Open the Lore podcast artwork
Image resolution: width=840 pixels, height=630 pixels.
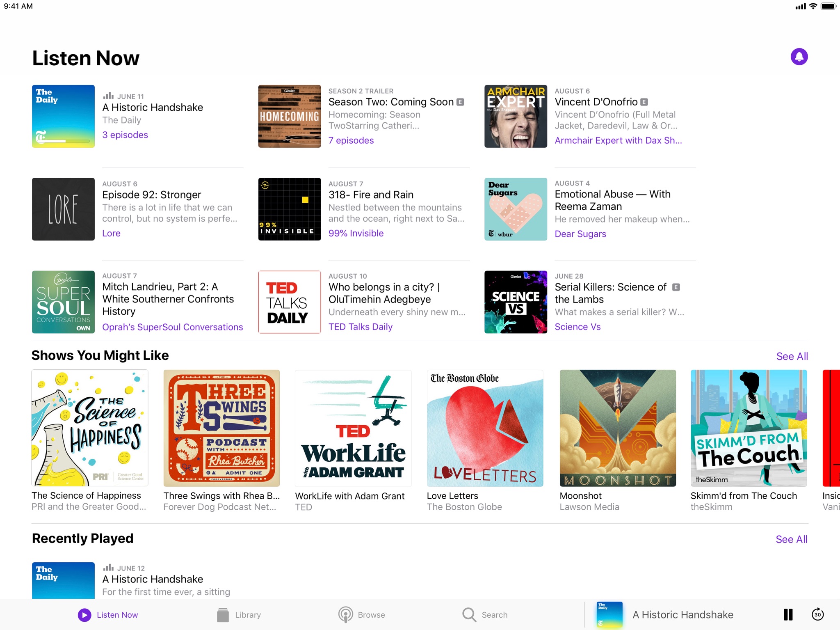pos(63,209)
